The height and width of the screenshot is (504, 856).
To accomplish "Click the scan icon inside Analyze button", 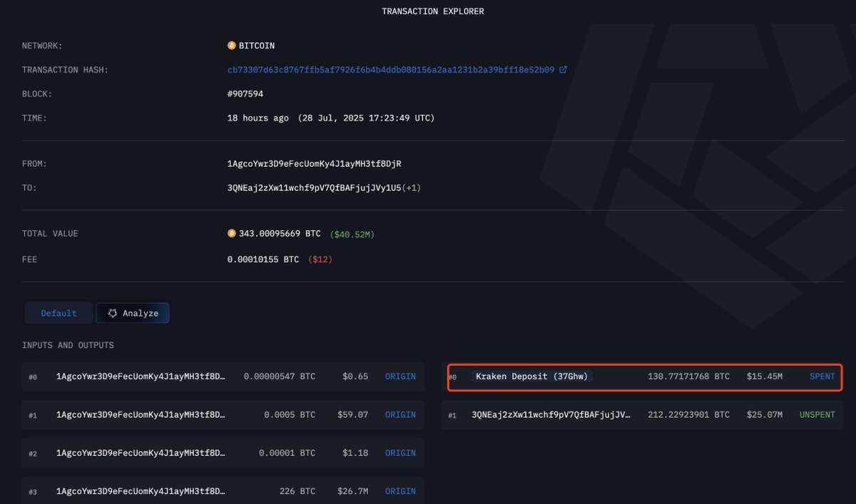I will 112,312.
